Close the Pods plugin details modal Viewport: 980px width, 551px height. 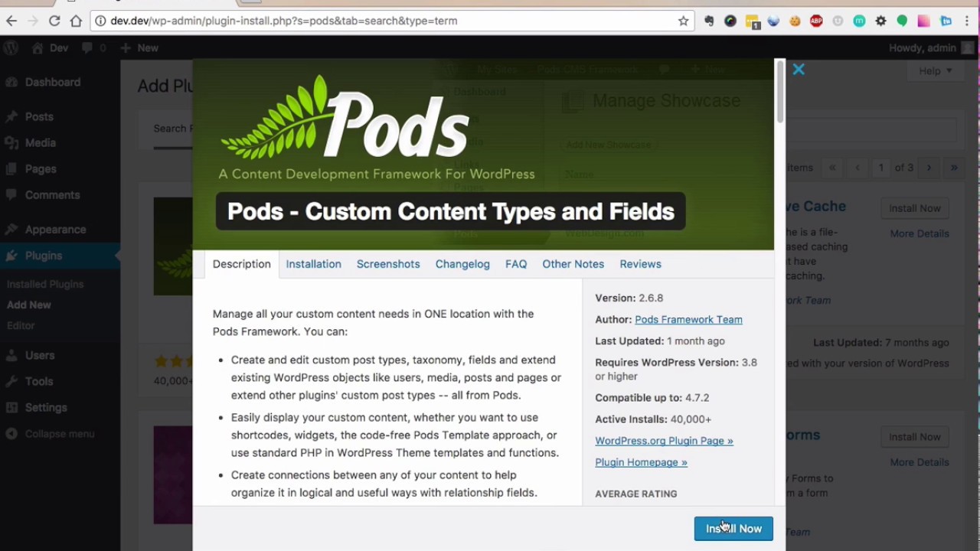[x=799, y=70]
